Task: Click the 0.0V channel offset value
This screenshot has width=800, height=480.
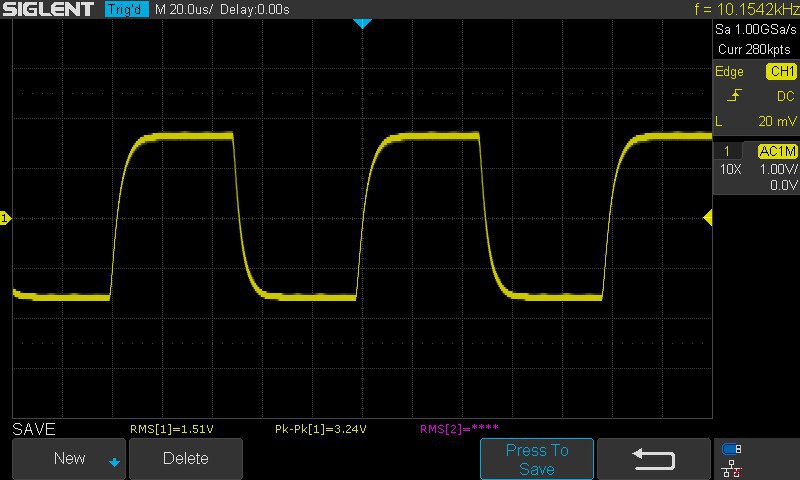Action: coord(783,185)
